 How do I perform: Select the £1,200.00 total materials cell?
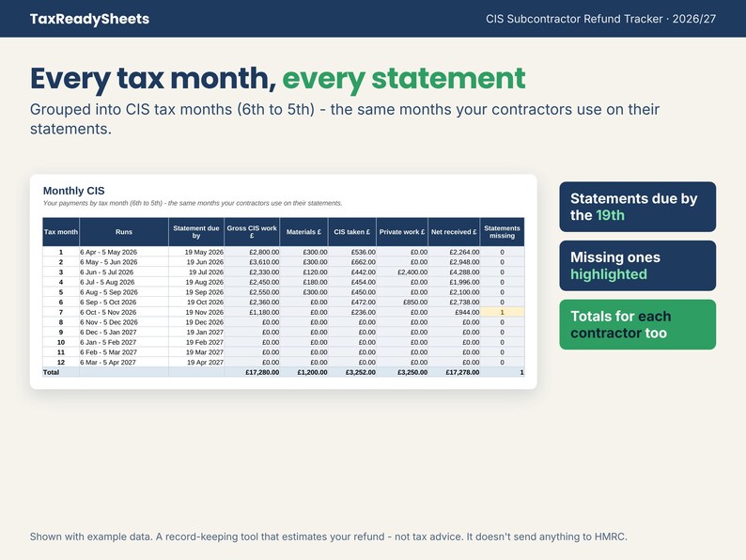tap(303, 372)
